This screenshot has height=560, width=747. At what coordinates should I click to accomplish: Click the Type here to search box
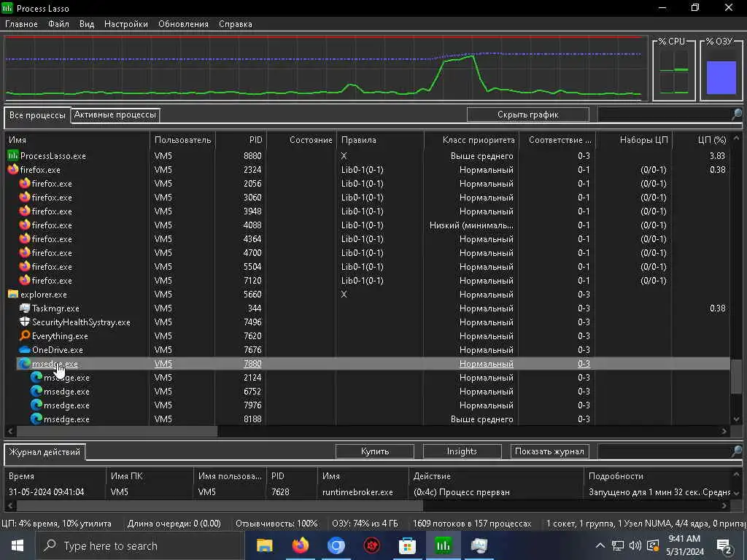141,545
